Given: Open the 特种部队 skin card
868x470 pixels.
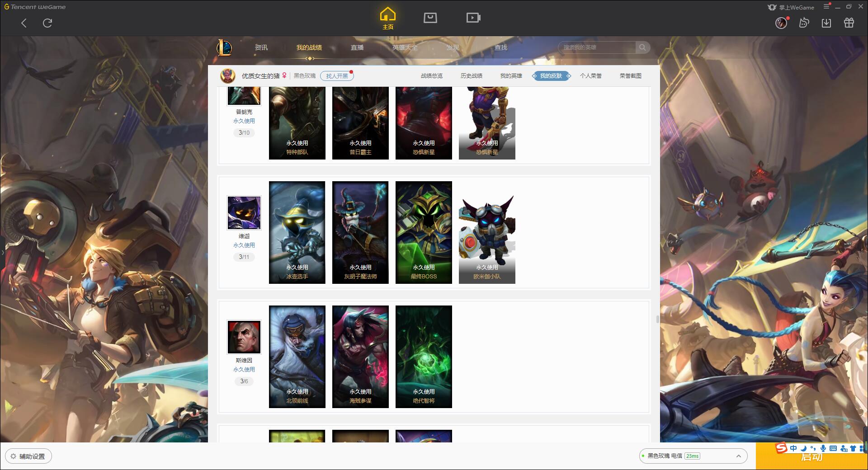Looking at the screenshot, I should tap(297, 123).
